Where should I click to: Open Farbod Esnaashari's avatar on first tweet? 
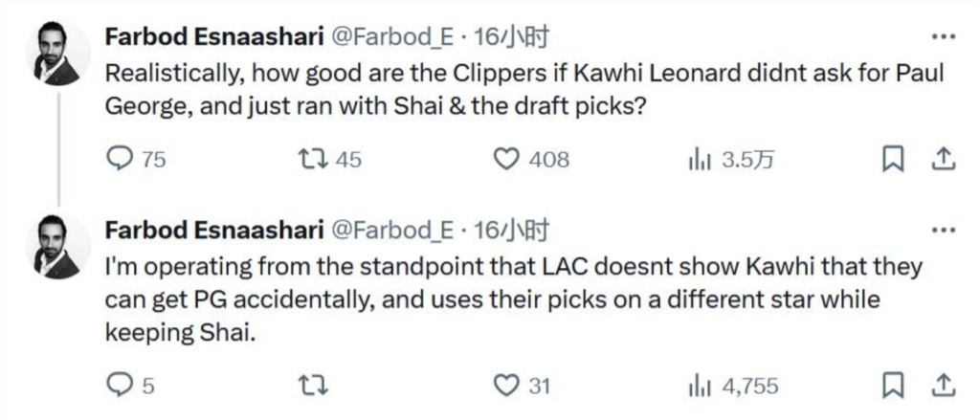coord(58,54)
